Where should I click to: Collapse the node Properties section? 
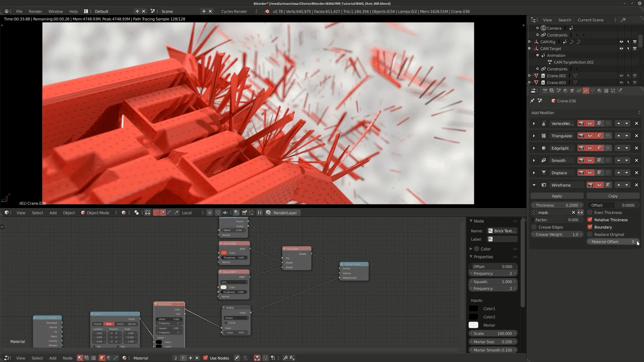tap(472, 257)
